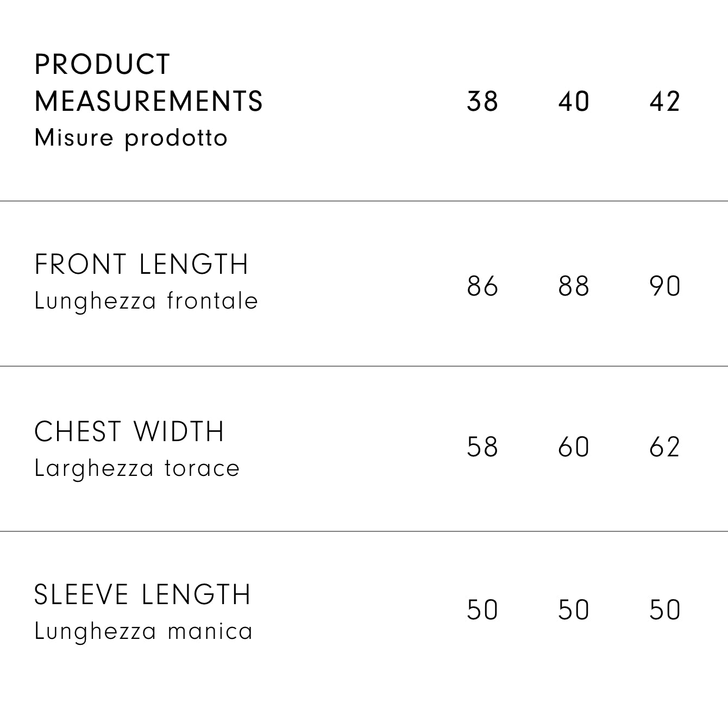This screenshot has height=728, width=728.
Task: Click the PRODUCT MEASUREMENTS heading
Action: [148, 83]
